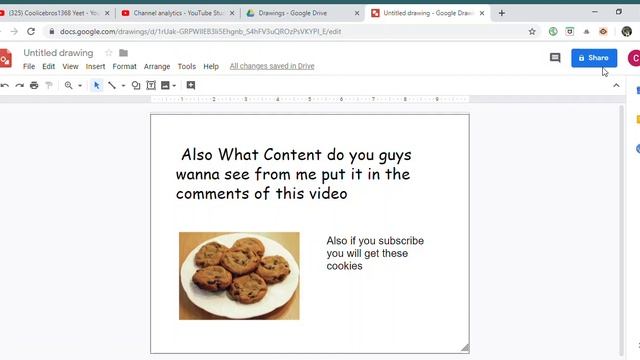Image resolution: width=640 pixels, height=360 pixels.
Task: Select the 'Also What Content' text box
Action: [294, 174]
